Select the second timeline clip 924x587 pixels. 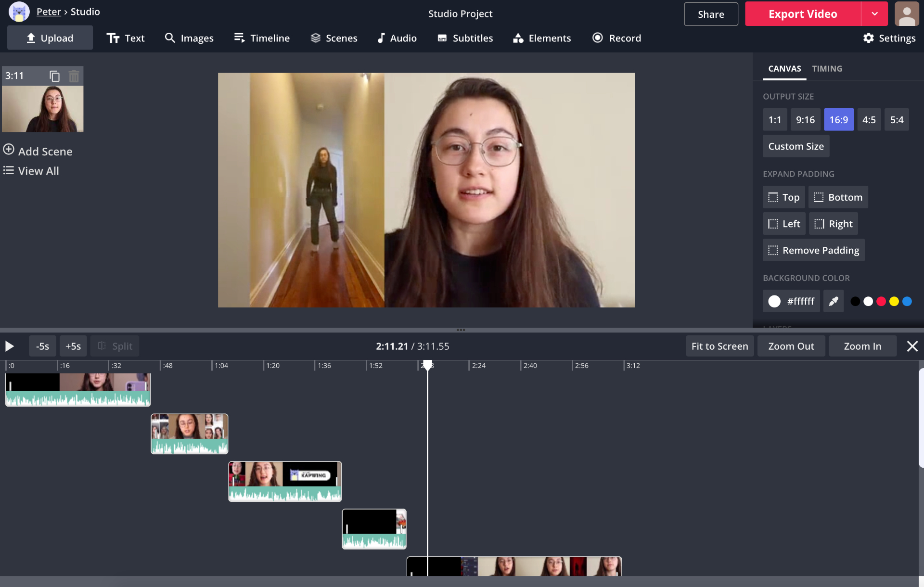[190, 434]
